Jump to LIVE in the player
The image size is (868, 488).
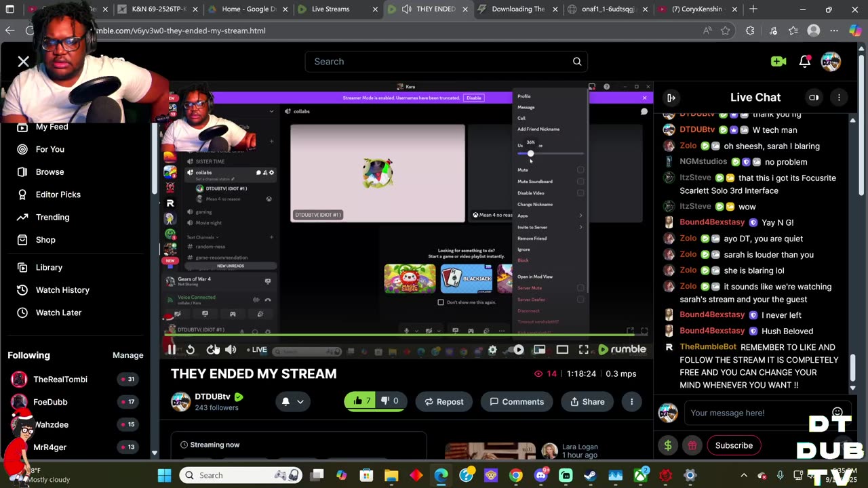pos(256,350)
